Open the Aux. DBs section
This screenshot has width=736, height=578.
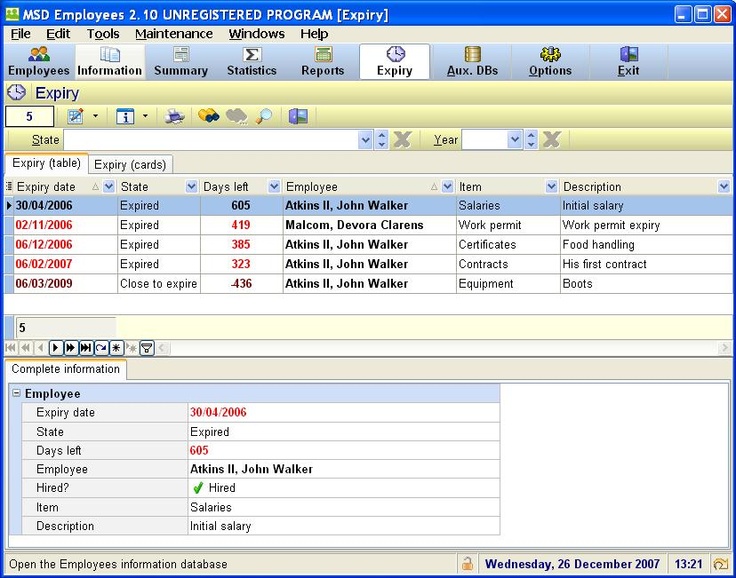click(x=472, y=62)
